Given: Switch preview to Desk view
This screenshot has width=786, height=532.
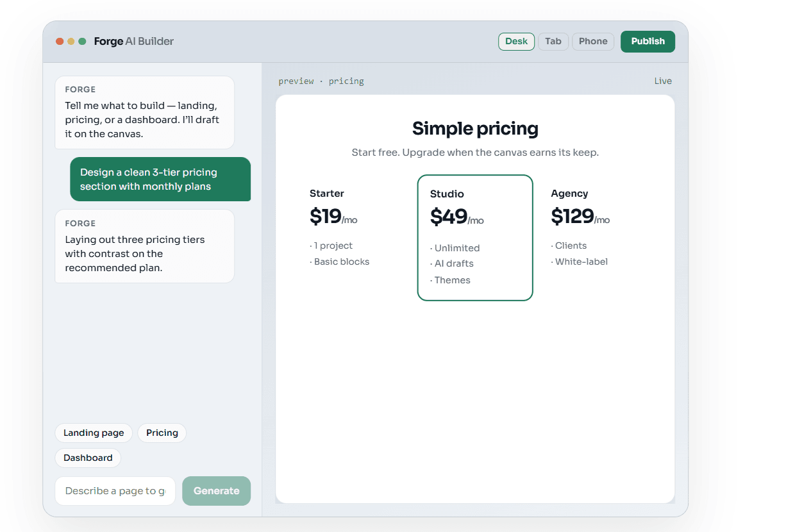Looking at the screenshot, I should [x=516, y=42].
